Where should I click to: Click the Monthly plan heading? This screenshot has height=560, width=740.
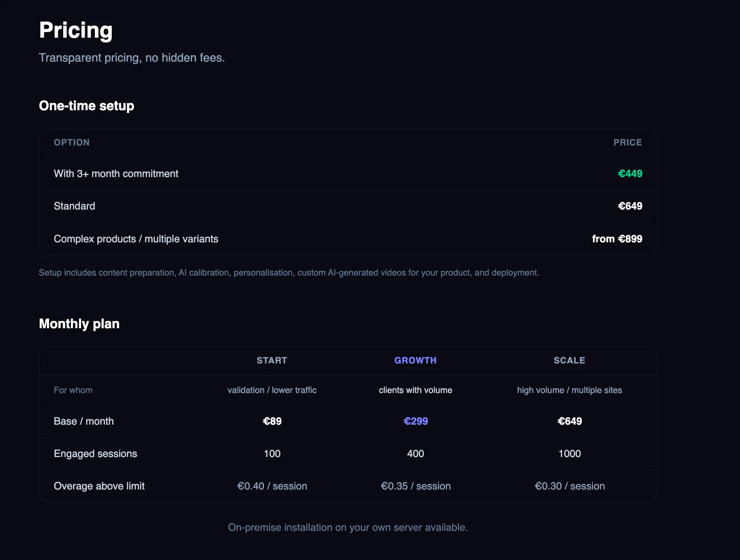coord(79,324)
